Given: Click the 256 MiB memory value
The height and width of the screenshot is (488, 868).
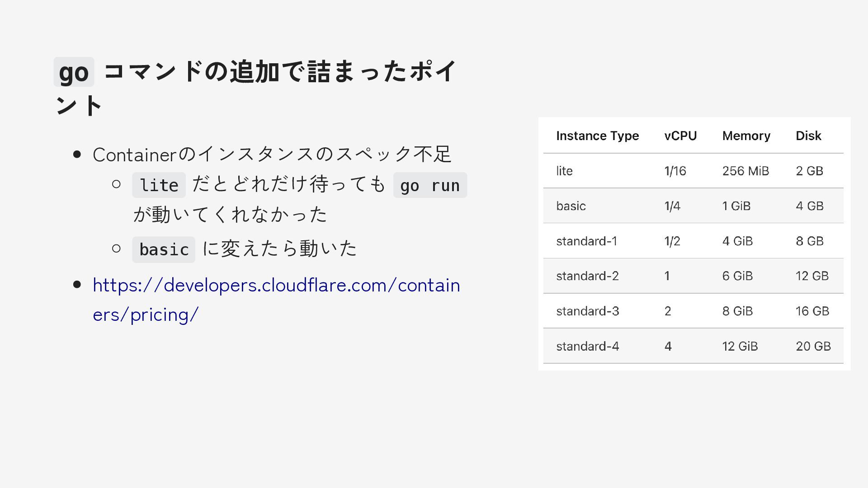Looking at the screenshot, I should [745, 171].
